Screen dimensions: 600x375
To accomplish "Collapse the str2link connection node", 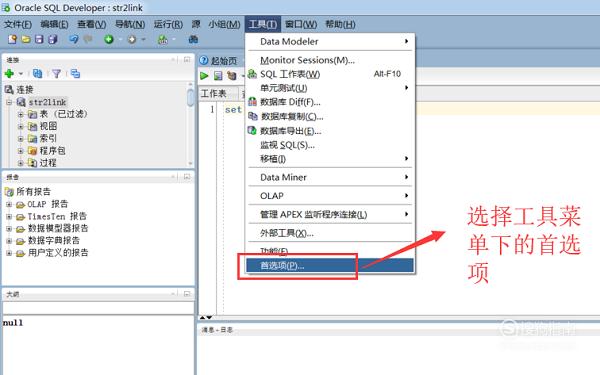I will 9,102.
